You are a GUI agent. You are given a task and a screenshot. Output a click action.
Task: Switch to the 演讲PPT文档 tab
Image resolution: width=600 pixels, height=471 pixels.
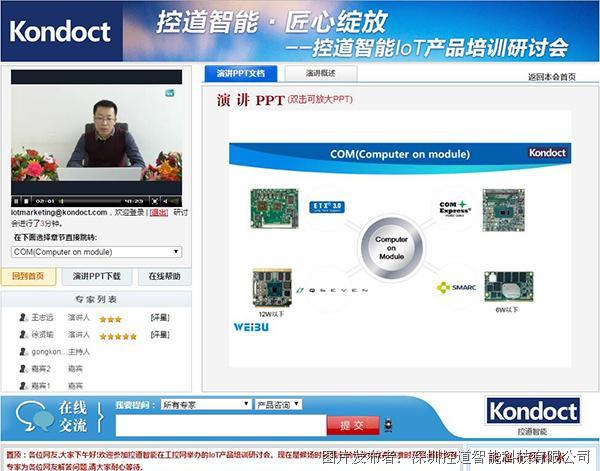[241, 74]
